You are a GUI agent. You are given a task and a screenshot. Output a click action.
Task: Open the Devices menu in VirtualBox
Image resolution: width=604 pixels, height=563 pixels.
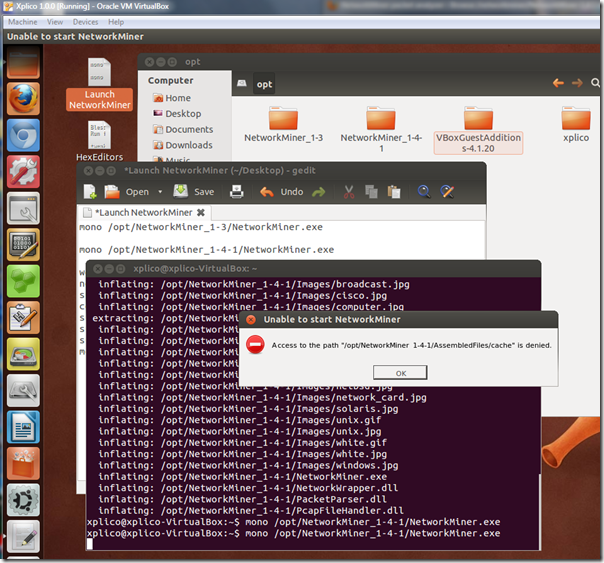point(86,22)
